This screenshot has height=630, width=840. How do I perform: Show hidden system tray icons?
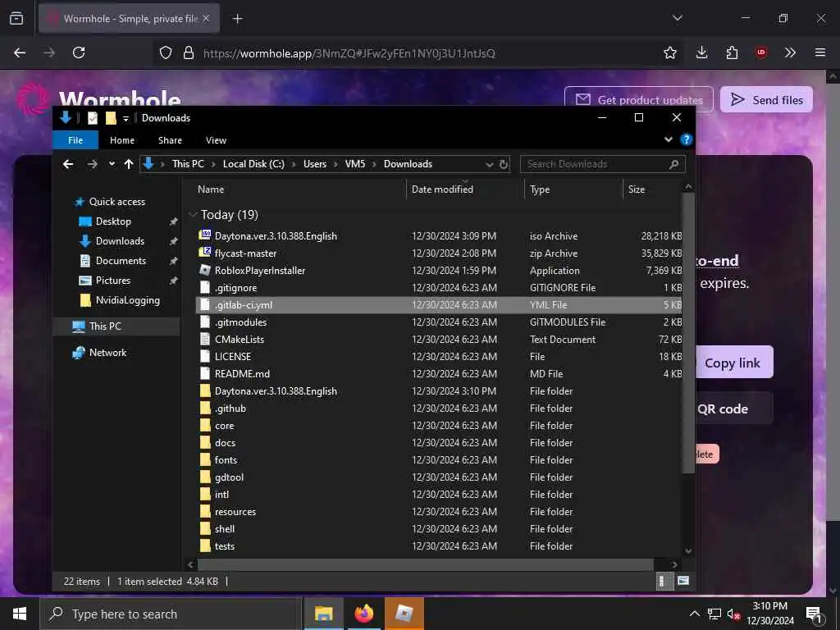point(694,614)
